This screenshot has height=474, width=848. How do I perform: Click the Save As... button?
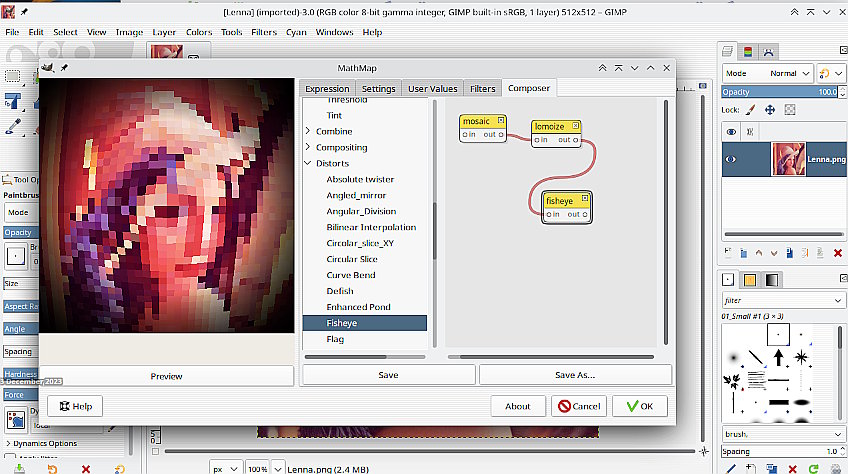575,375
